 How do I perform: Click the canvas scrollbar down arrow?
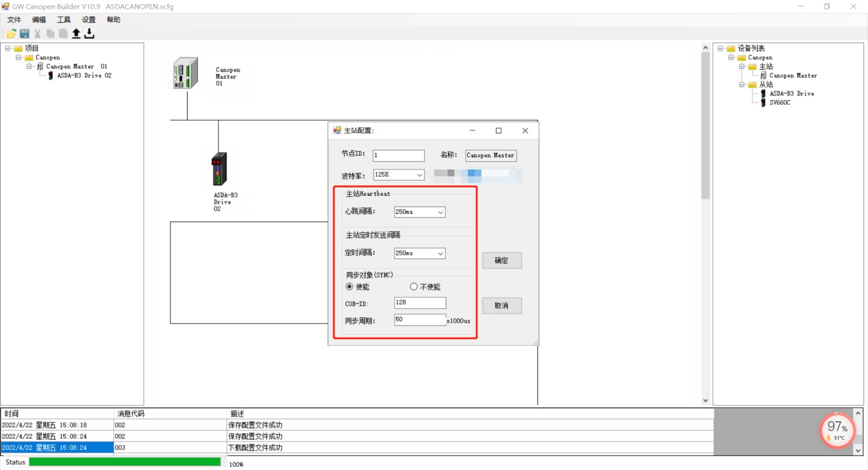click(x=705, y=400)
